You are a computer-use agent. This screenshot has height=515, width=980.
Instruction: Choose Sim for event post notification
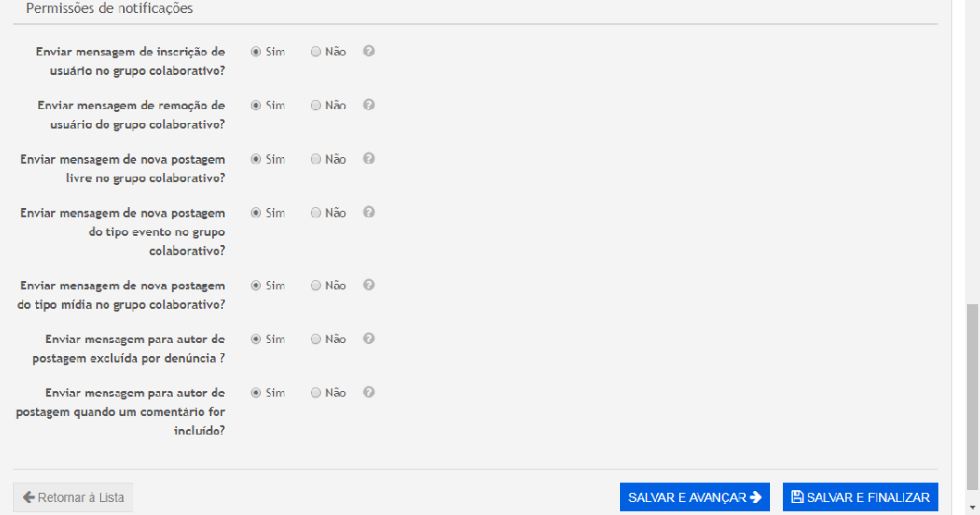point(256,214)
